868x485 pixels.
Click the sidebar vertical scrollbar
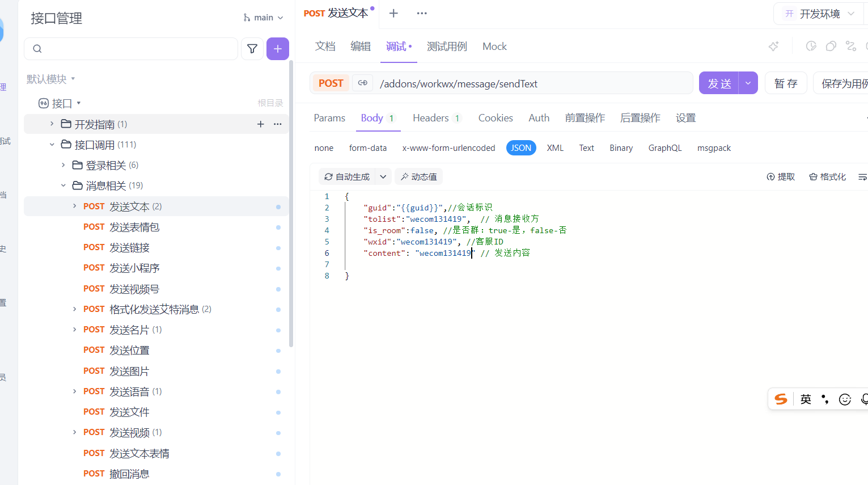click(291, 204)
